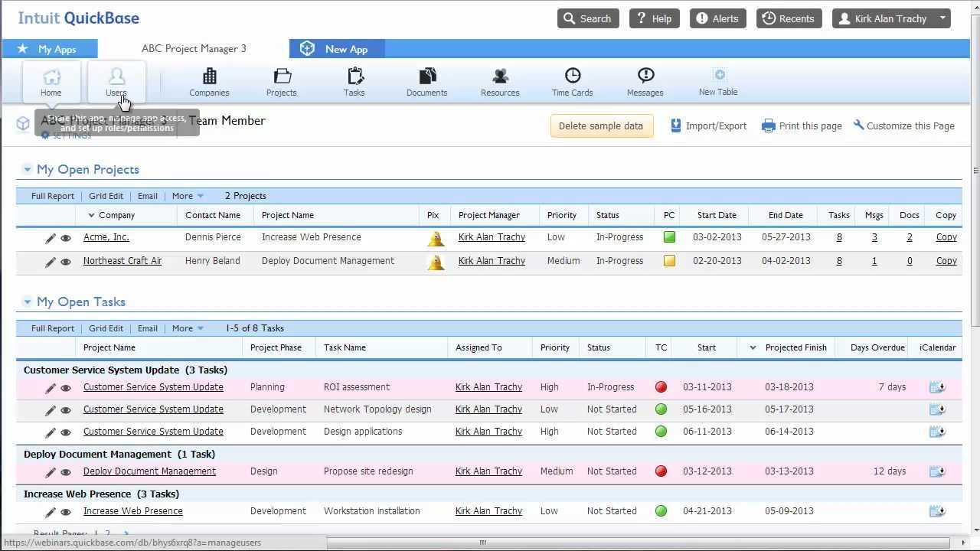This screenshot has width=980, height=551.
Task: Open the New App tab
Action: [337, 49]
